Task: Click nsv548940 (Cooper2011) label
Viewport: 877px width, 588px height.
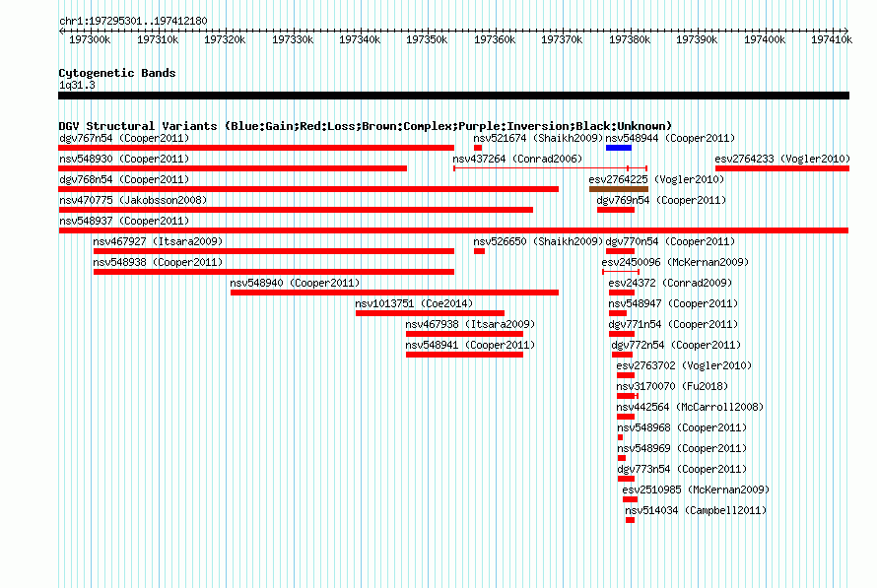Action: [295, 283]
